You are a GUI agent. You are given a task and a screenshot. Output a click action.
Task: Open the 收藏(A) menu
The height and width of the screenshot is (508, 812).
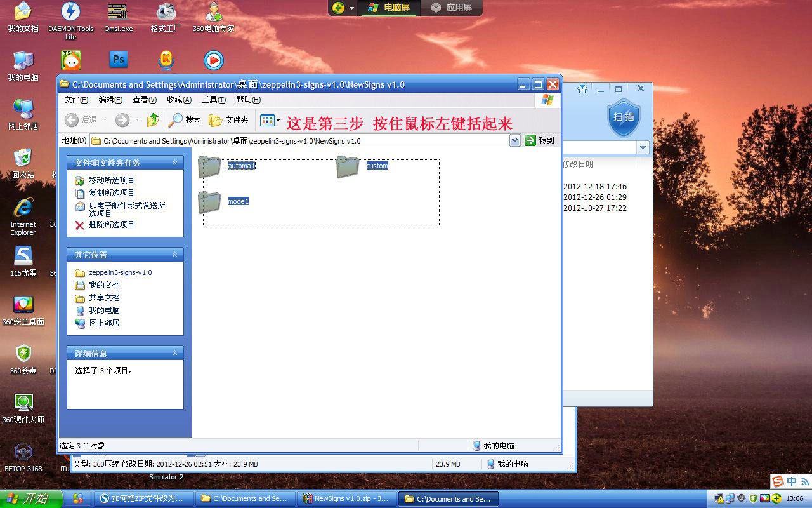[x=180, y=100]
